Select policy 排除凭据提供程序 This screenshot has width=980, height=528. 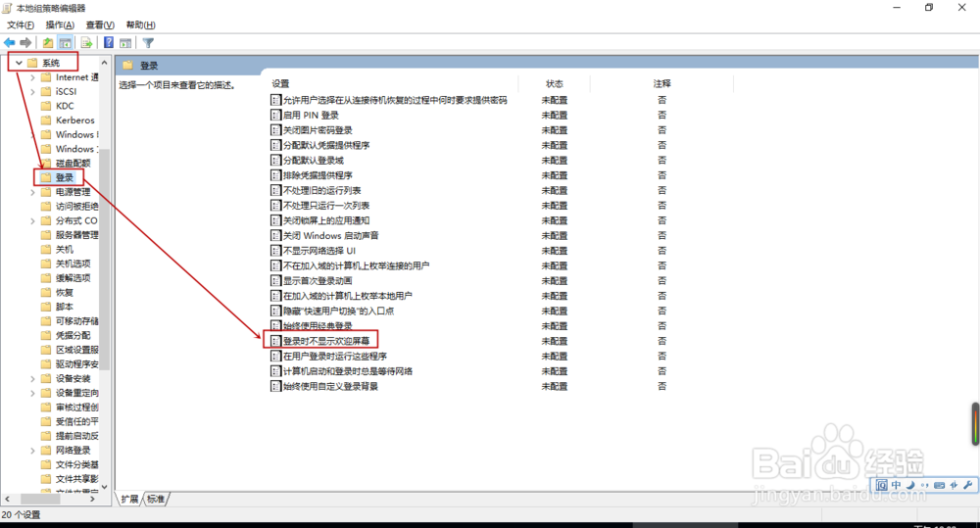[318, 175]
